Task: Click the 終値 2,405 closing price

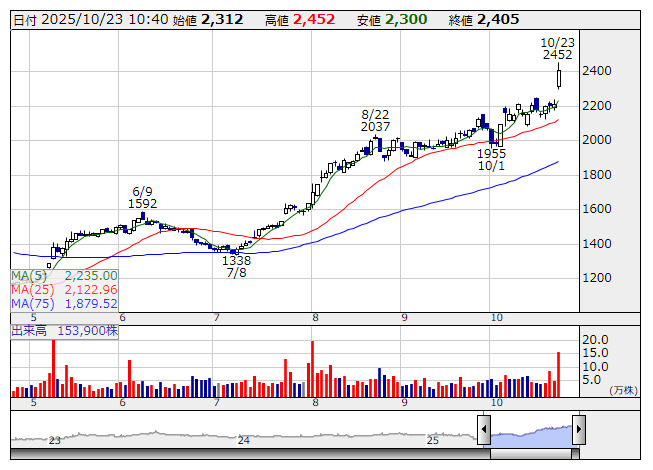Action: click(484, 20)
